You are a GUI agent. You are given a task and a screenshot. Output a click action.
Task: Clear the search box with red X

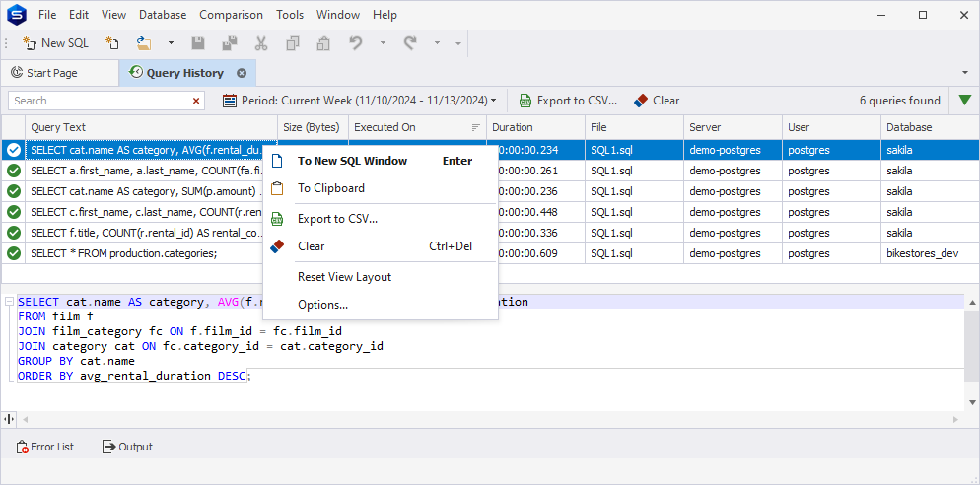pyautogui.click(x=196, y=101)
